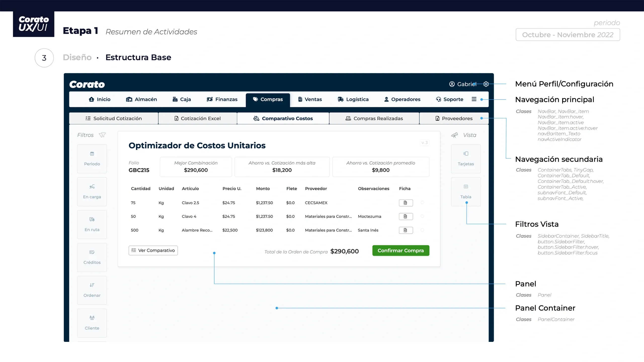The height and width of the screenshot is (362, 644).
Task: Click the v. 3 version badge
Action: pos(425,143)
